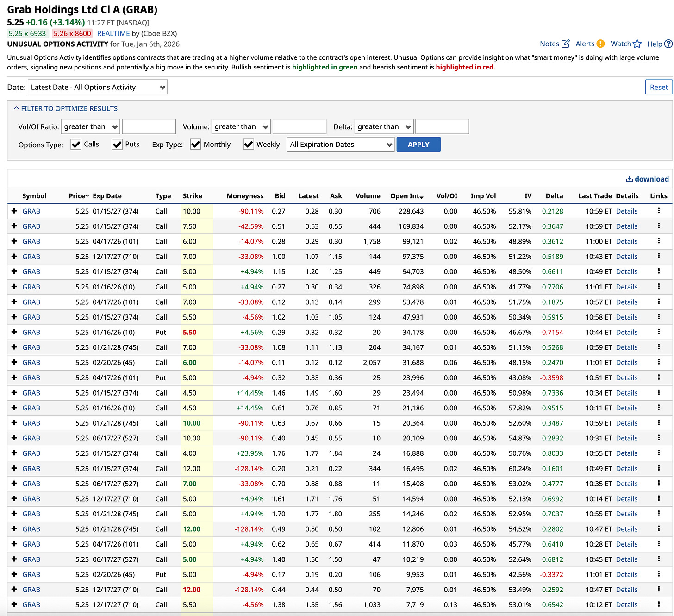Screen dimensions: 674x616
Task: Open GRAB symbol link with open interest 94,703
Action: click(x=31, y=271)
